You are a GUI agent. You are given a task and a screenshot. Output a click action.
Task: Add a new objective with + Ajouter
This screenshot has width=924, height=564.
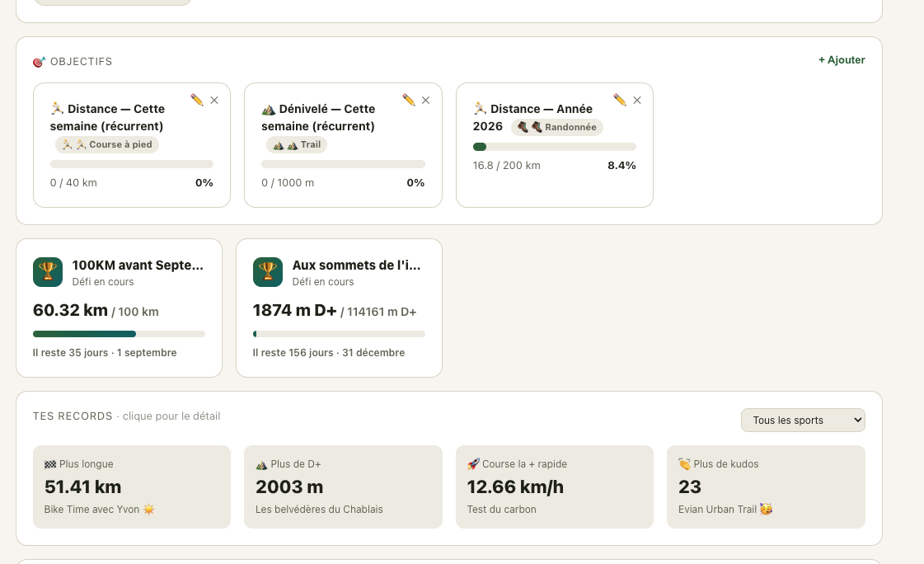[842, 60]
